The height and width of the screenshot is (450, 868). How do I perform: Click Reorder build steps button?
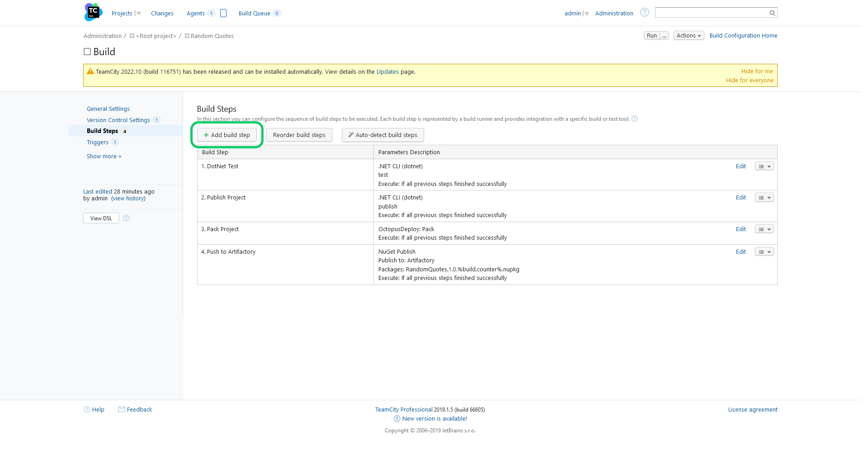tap(299, 135)
